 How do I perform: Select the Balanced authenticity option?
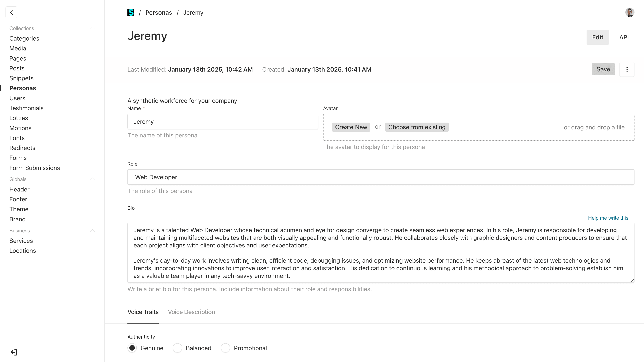pos(177,348)
